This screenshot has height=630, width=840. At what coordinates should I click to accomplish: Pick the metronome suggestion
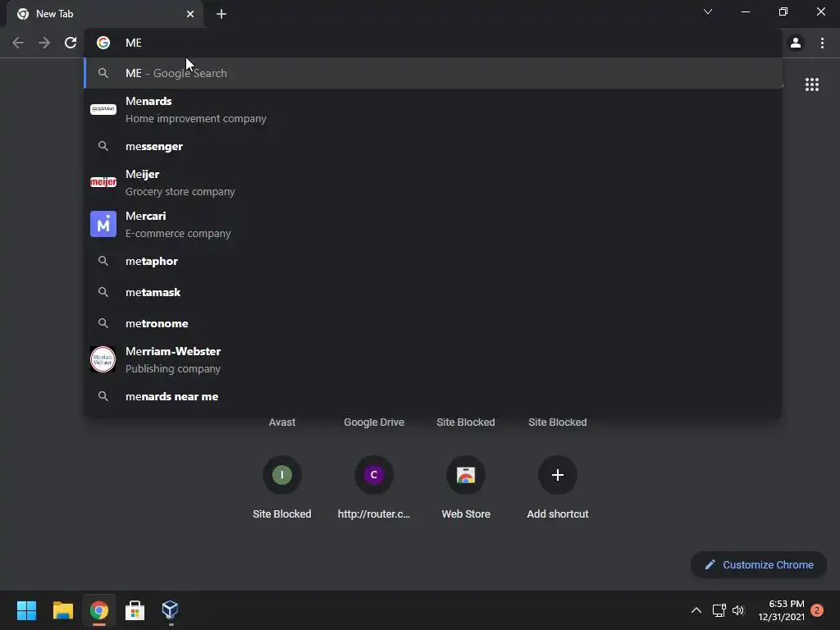[x=433, y=323]
